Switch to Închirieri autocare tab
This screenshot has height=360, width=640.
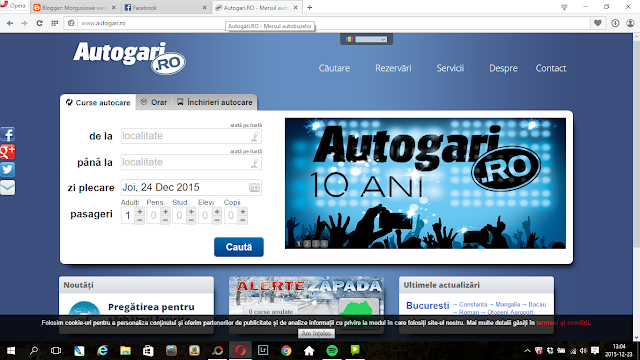tap(215, 102)
